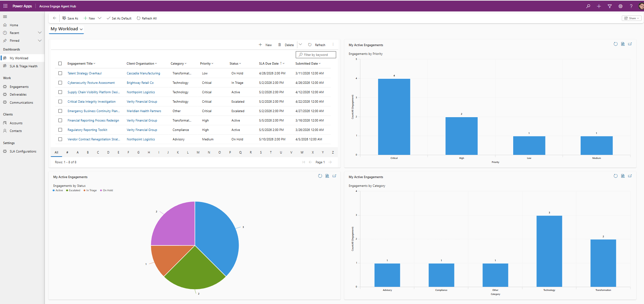Screen dimensions: 644x304
Task: Refresh the Engagements by Status chart
Action: (320, 176)
